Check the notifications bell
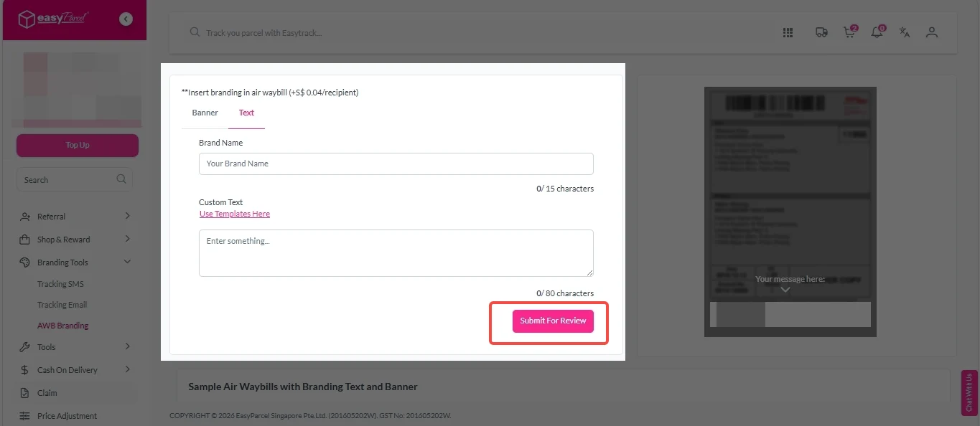 (877, 32)
